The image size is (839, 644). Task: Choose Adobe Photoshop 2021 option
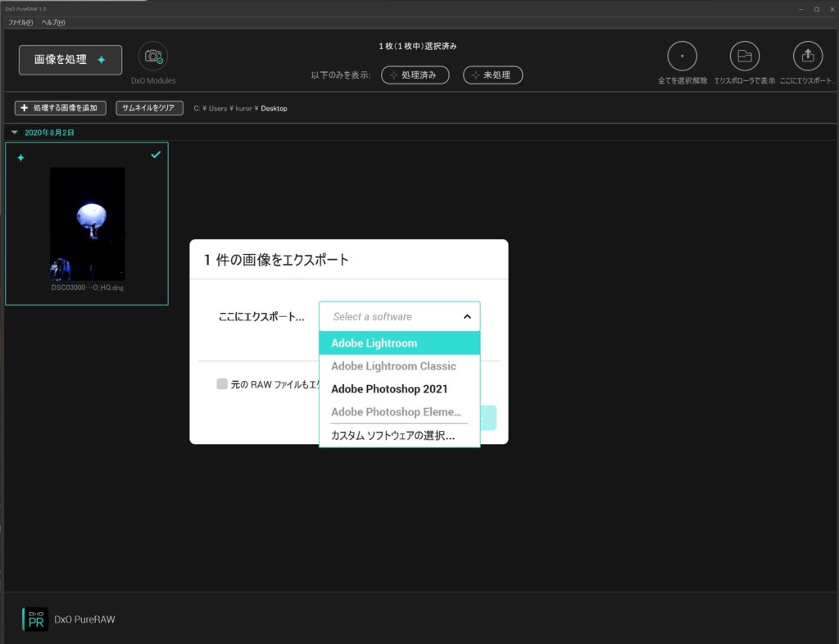click(x=399, y=389)
